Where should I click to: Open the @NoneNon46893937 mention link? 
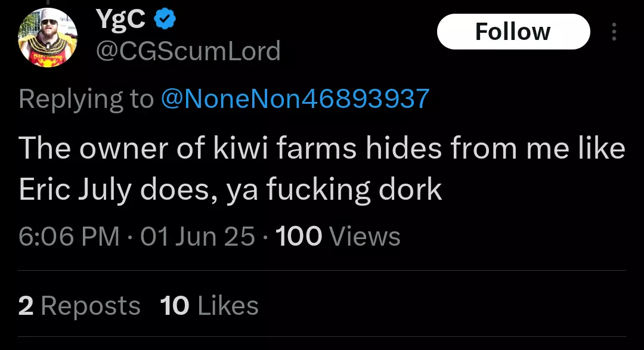(295, 99)
